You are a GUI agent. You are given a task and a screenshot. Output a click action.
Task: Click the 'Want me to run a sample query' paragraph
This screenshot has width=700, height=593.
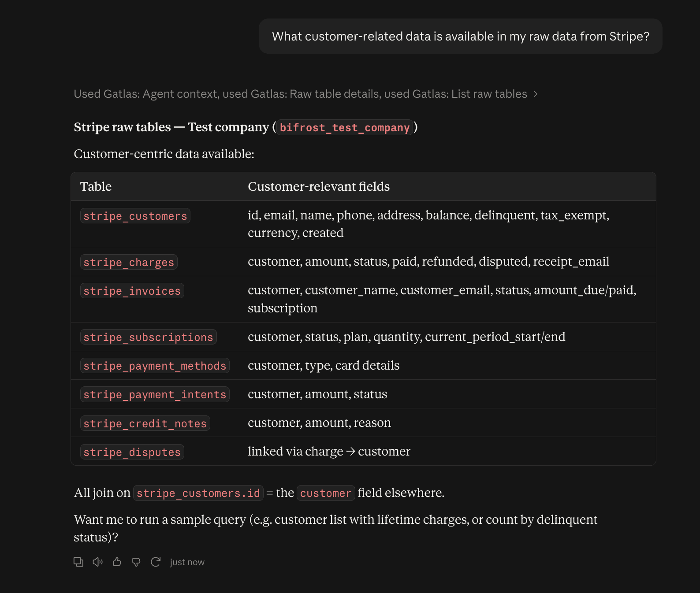click(x=335, y=528)
